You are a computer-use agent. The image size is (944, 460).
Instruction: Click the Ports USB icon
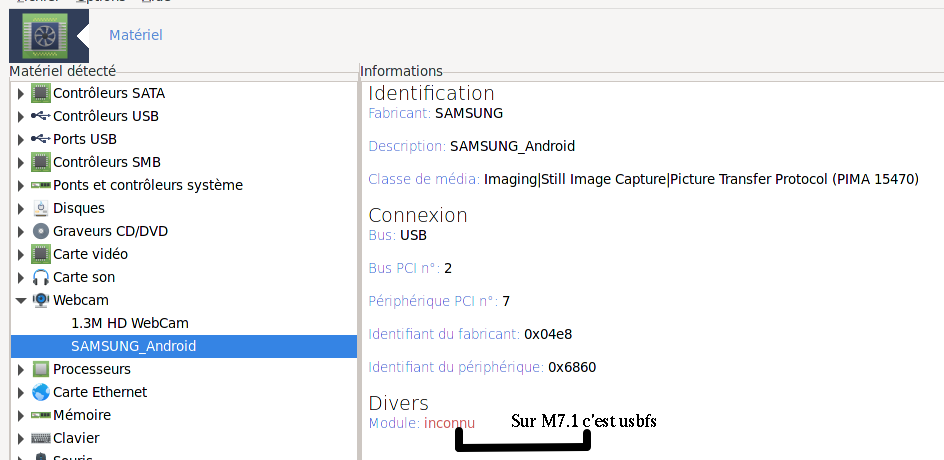point(41,139)
